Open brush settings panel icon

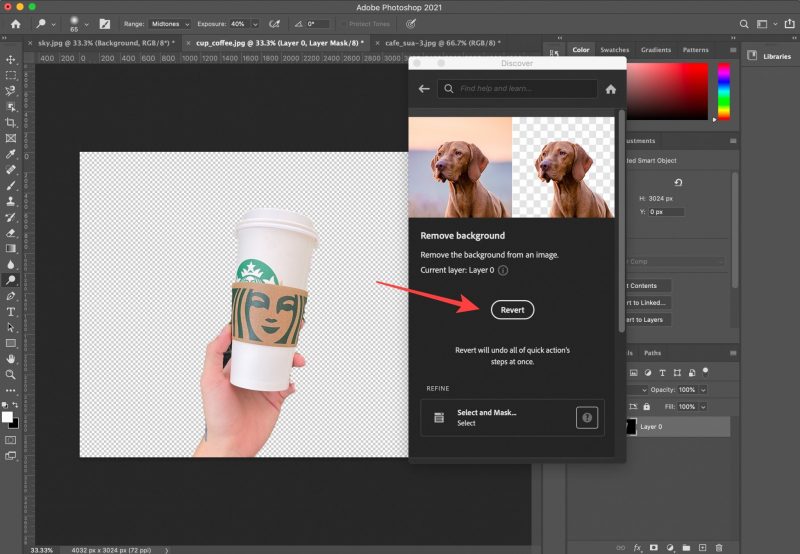[x=105, y=24]
